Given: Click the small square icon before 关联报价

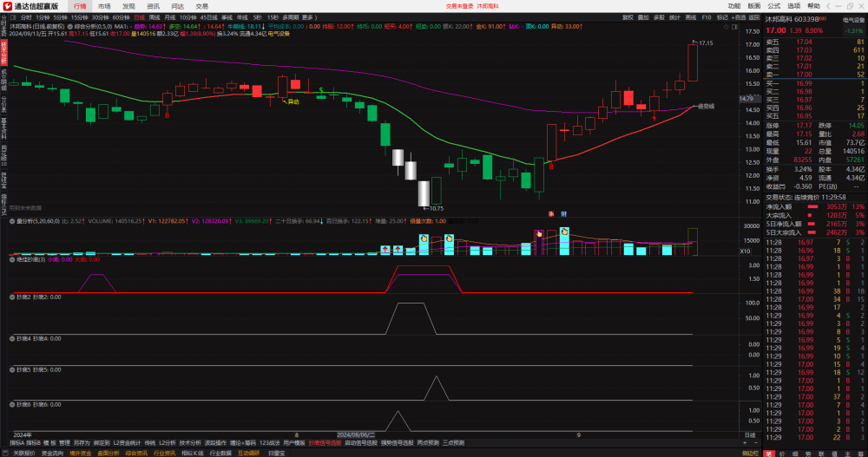Looking at the screenshot, I should click(5, 454).
